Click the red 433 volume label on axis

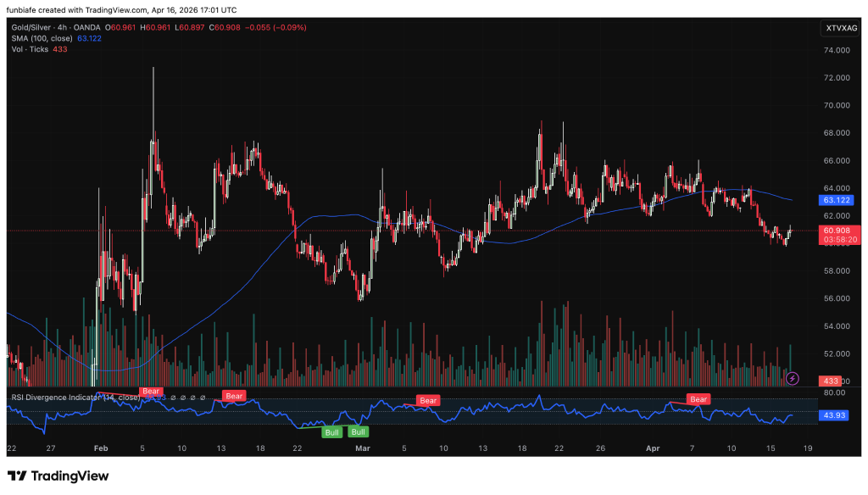831,381
